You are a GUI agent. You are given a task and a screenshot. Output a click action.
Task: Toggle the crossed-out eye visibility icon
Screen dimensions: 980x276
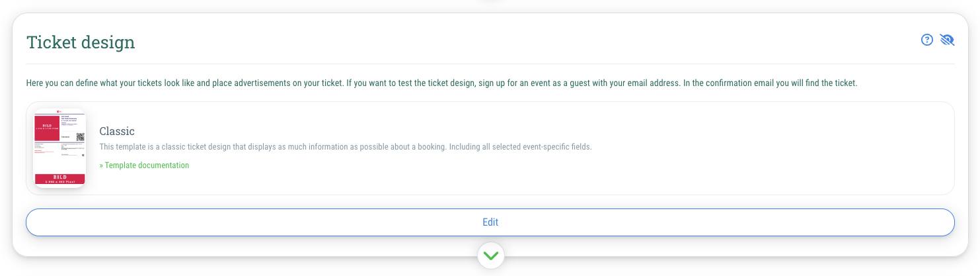point(948,40)
